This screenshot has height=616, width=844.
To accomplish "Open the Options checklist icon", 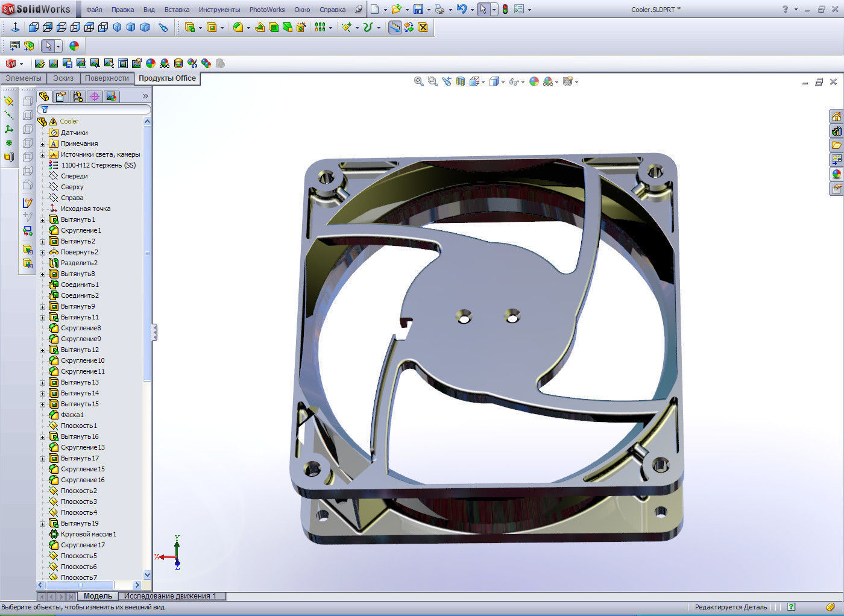I will tap(519, 9).
